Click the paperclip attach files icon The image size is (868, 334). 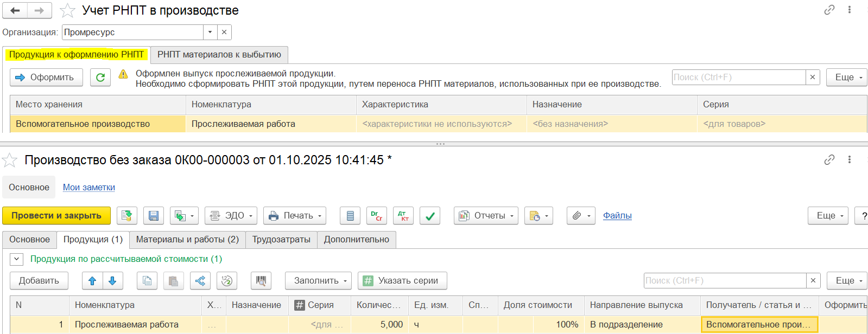pos(581,216)
